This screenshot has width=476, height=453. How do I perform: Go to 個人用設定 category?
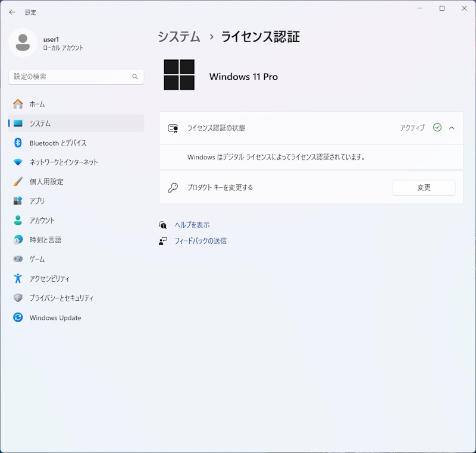click(x=76, y=182)
